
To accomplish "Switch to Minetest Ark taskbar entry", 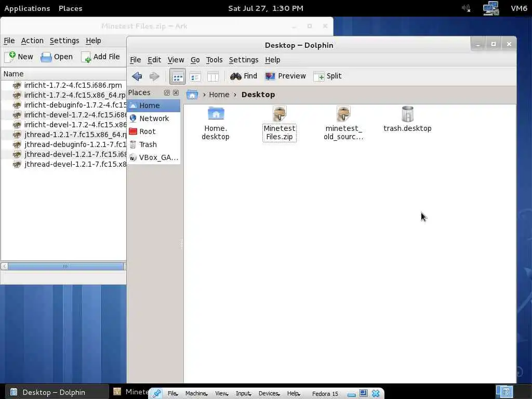I will tap(131, 392).
